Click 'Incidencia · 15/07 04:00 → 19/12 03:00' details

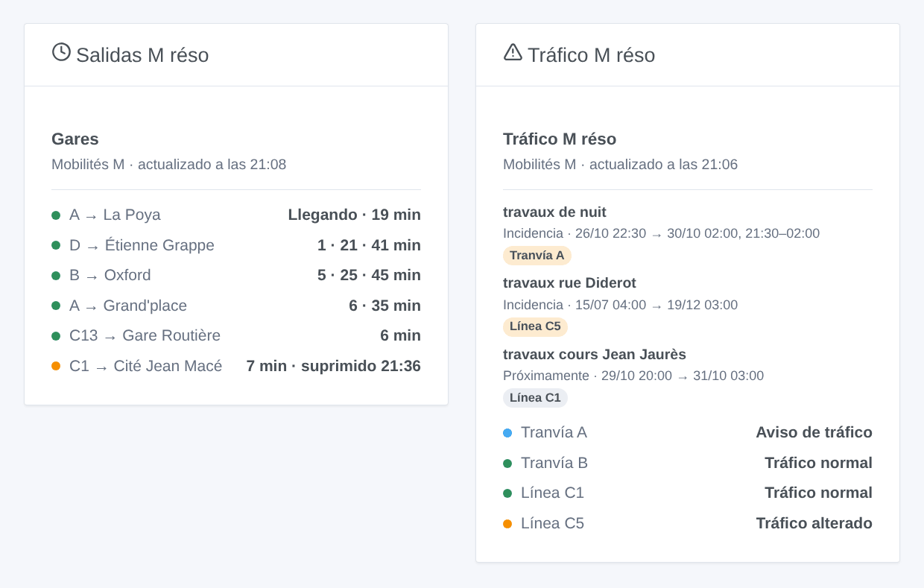click(620, 306)
